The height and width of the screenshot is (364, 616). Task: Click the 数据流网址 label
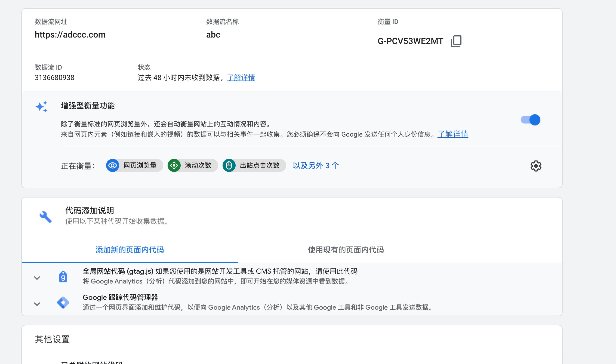click(51, 22)
